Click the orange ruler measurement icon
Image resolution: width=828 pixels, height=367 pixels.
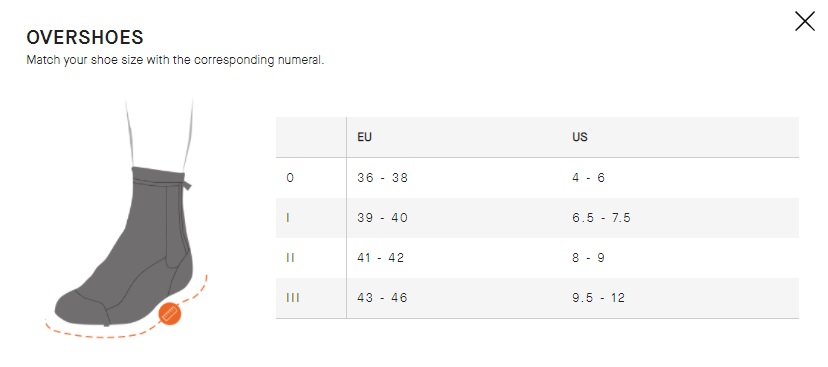click(170, 314)
